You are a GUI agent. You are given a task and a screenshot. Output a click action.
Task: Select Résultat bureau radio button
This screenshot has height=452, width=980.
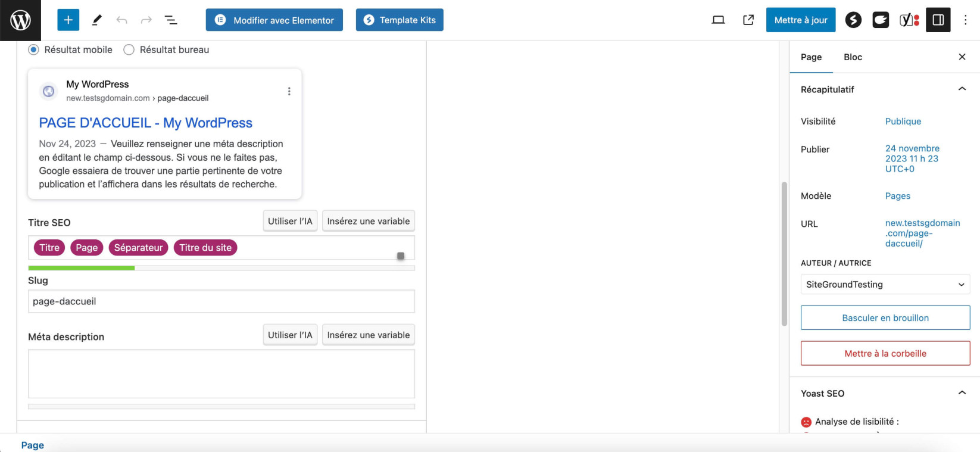point(129,50)
